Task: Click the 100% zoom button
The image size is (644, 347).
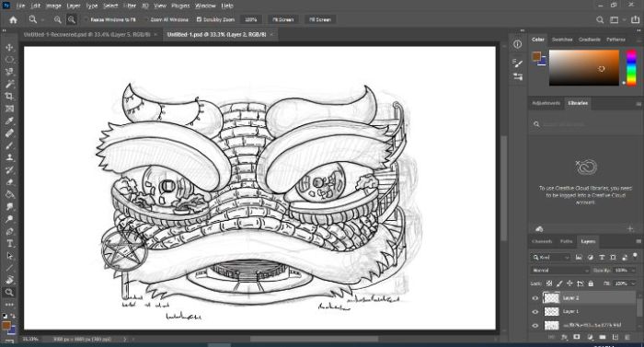Action: coord(250,19)
